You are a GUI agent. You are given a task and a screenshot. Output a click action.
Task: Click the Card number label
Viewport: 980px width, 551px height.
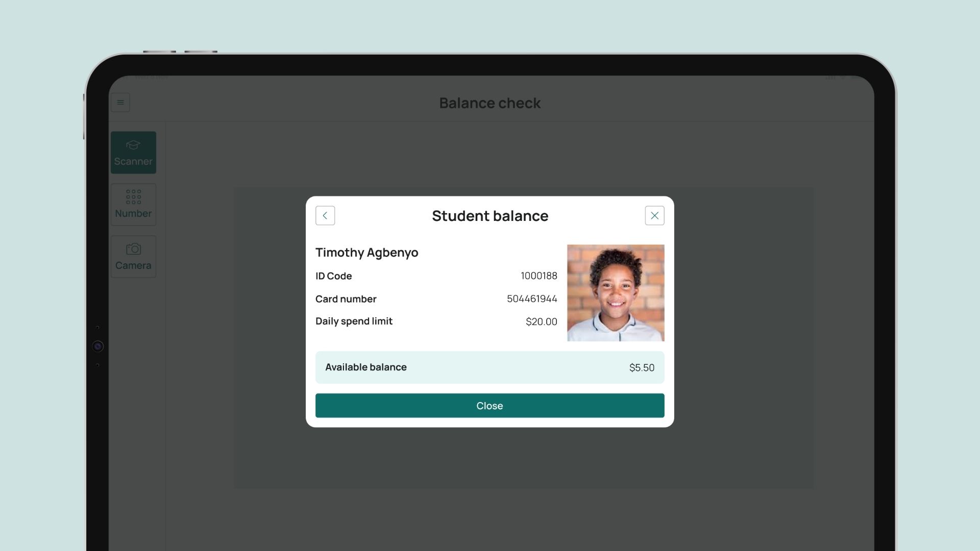pyautogui.click(x=346, y=299)
